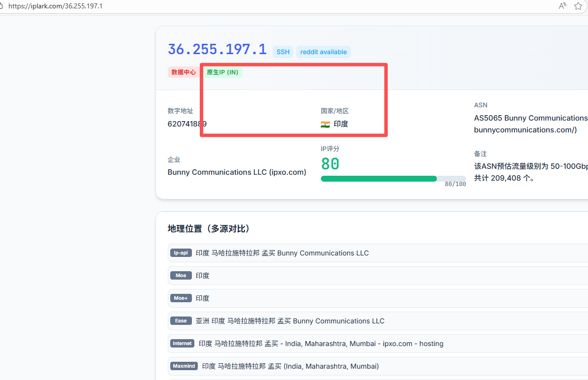Click the browser URL address field
This screenshot has height=380, width=588.
246,6
